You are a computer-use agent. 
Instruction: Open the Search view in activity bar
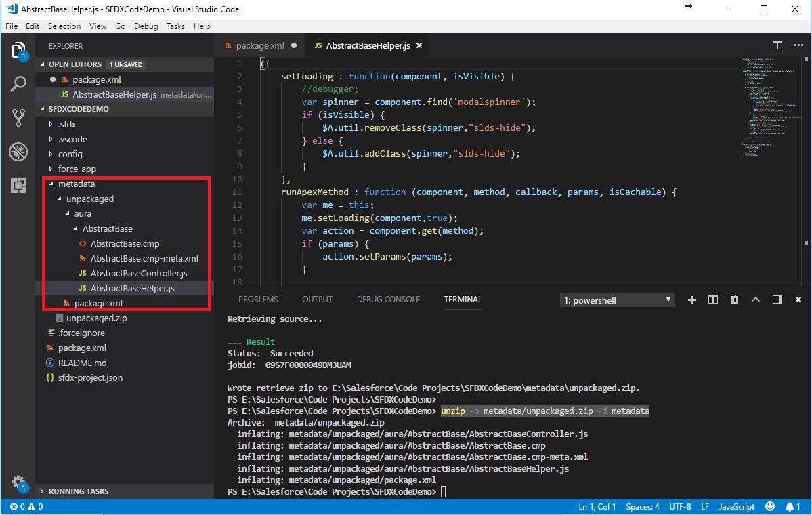(x=18, y=84)
